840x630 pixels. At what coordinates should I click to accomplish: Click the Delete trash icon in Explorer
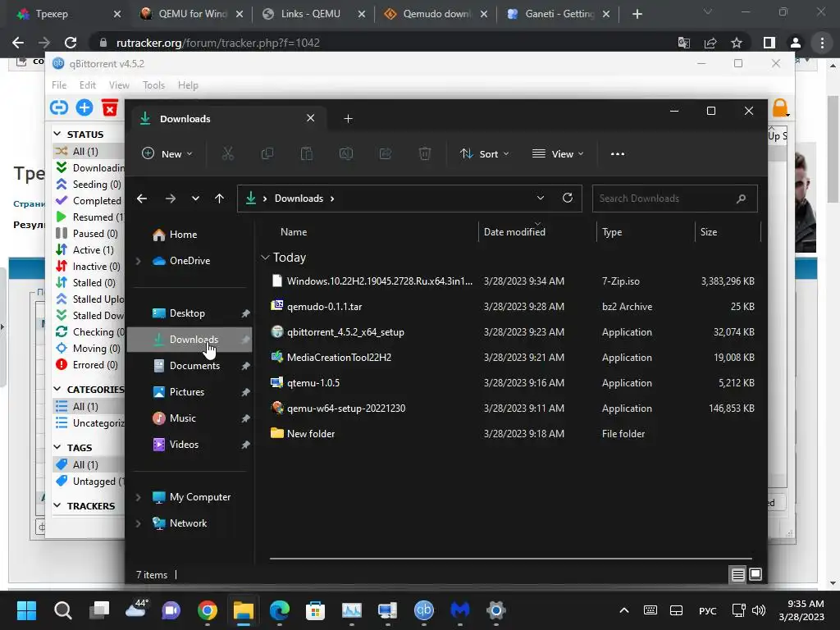[425, 153]
